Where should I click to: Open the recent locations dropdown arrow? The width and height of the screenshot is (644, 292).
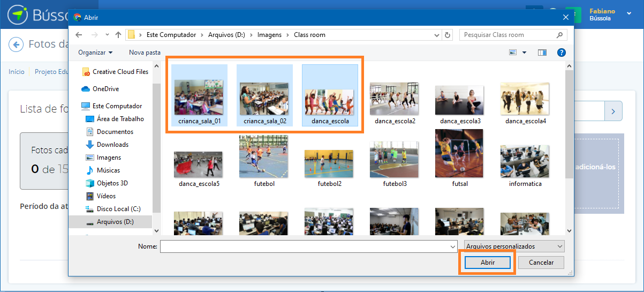[108, 35]
